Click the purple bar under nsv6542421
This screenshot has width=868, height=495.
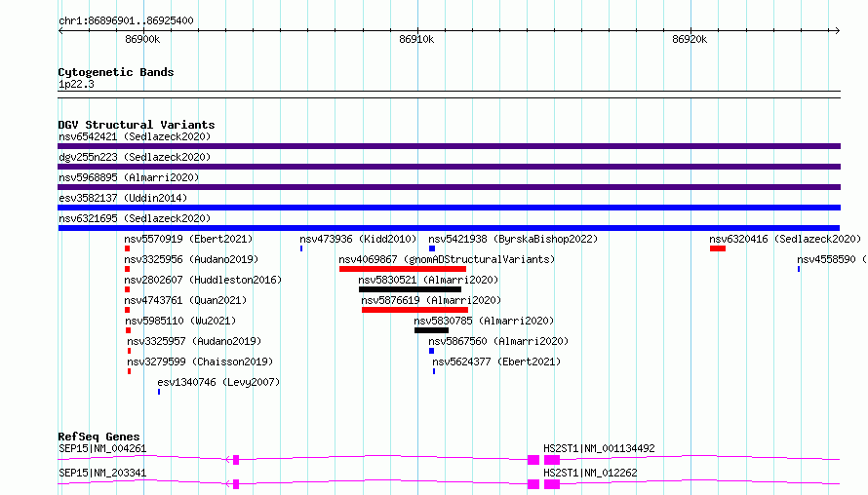point(449,146)
